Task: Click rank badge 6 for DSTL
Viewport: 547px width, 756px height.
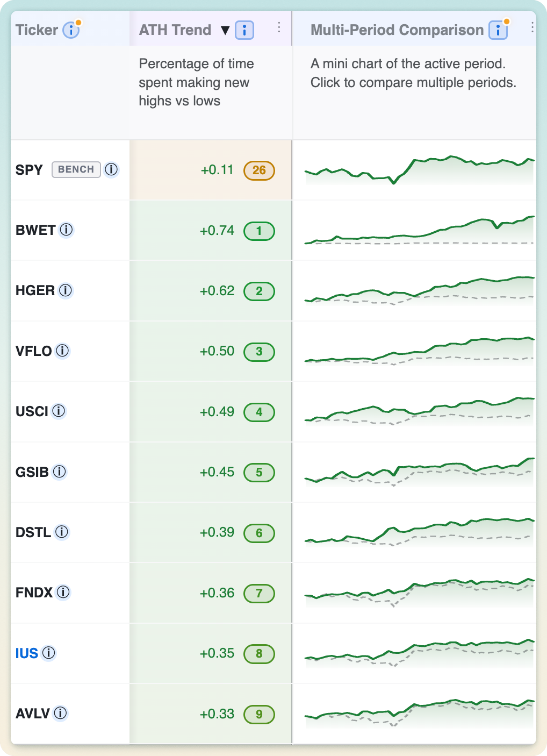Action: [x=260, y=533]
